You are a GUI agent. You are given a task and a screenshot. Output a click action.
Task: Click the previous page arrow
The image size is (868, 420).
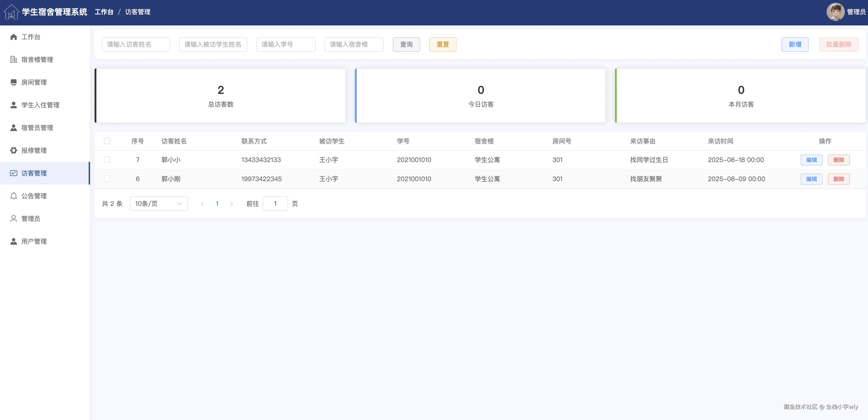tap(202, 204)
